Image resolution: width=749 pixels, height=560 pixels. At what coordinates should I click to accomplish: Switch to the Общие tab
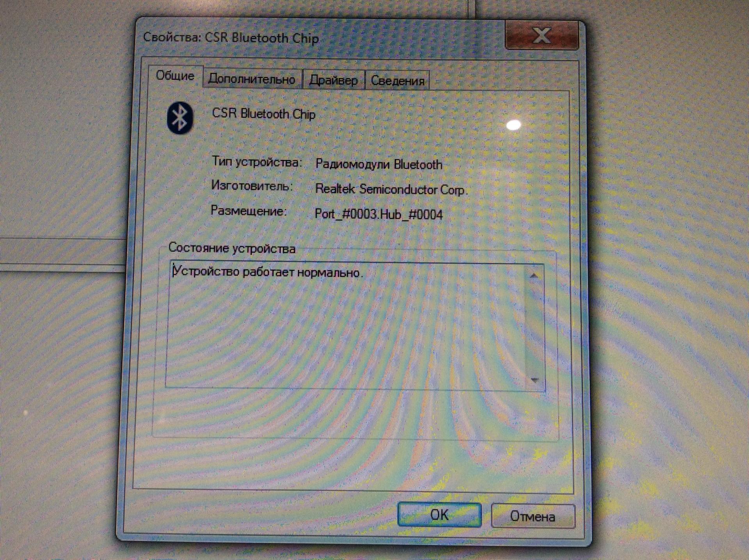click(175, 75)
